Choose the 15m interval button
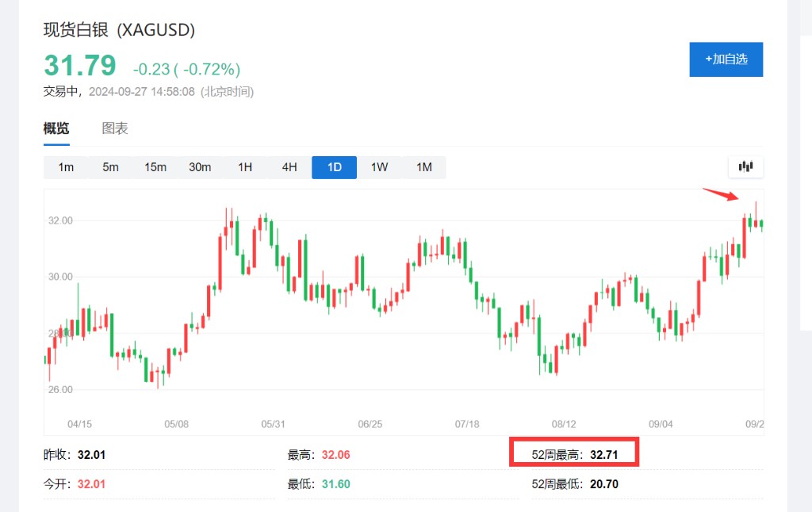The width and height of the screenshot is (812, 512). tap(155, 167)
